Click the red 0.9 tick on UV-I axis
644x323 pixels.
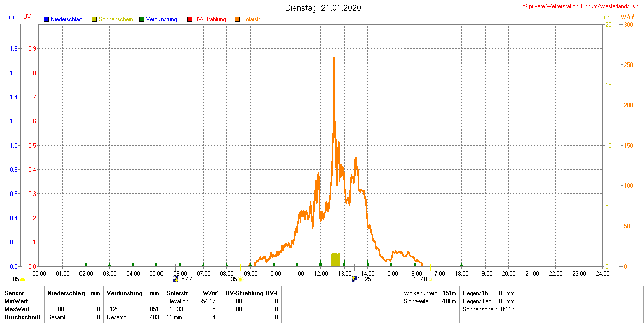[x=31, y=49]
